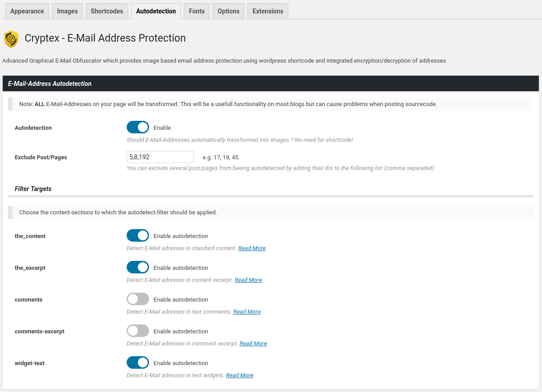Image resolution: width=542 pixels, height=392 pixels.
Task: Open Read More link for text comments
Action: click(x=247, y=312)
